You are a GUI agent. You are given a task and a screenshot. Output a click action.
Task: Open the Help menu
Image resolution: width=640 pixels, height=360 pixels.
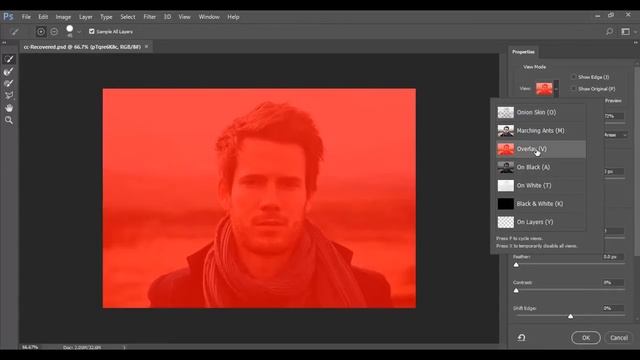(233, 17)
